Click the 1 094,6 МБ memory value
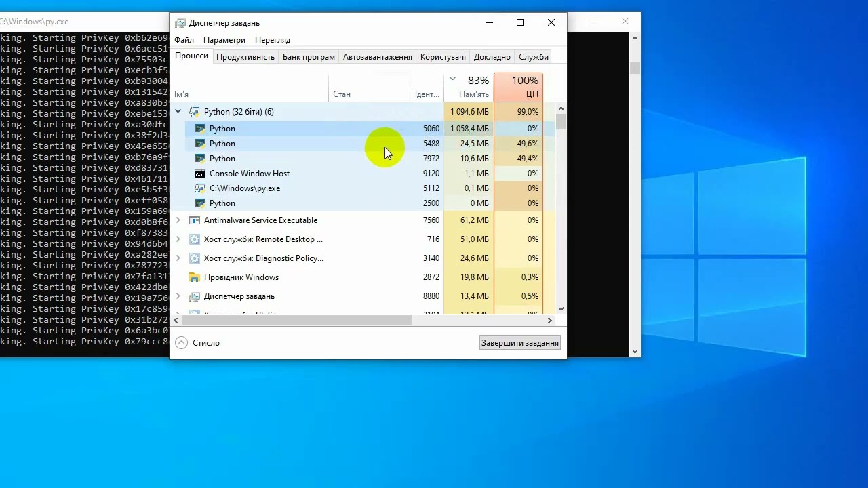 pos(469,112)
